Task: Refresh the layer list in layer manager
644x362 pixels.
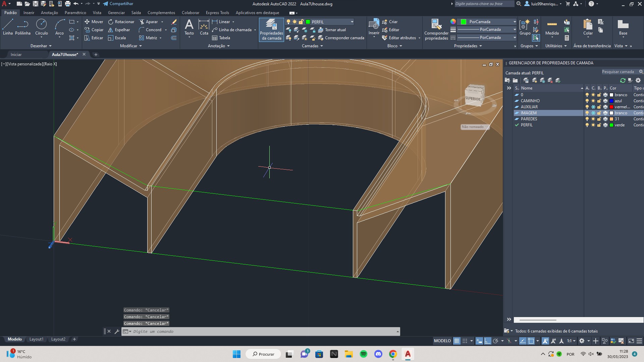Action: (x=623, y=80)
